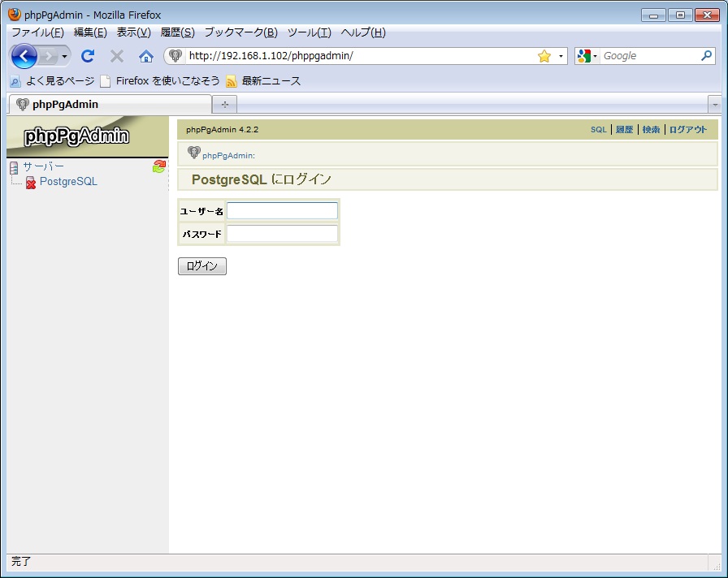
Task: Close the Firefox window
Action: coord(707,15)
